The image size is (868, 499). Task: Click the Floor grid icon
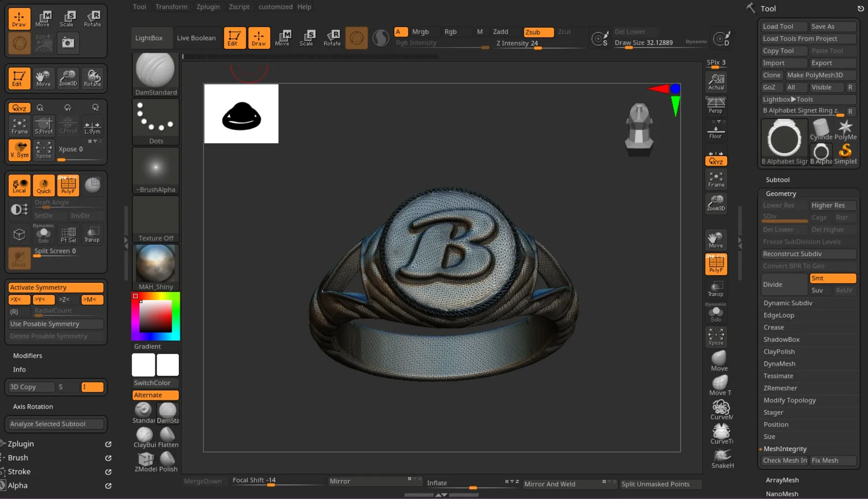click(716, 131)
